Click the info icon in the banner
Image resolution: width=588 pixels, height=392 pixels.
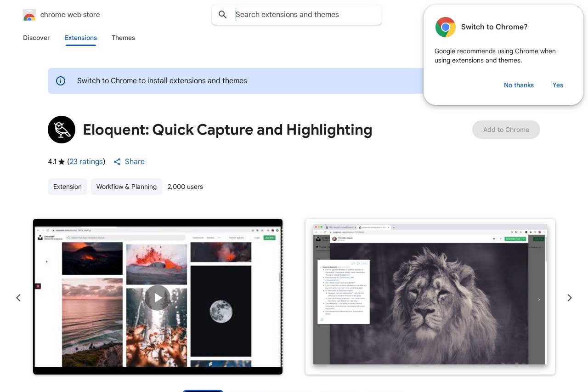[x=61, y=81]
